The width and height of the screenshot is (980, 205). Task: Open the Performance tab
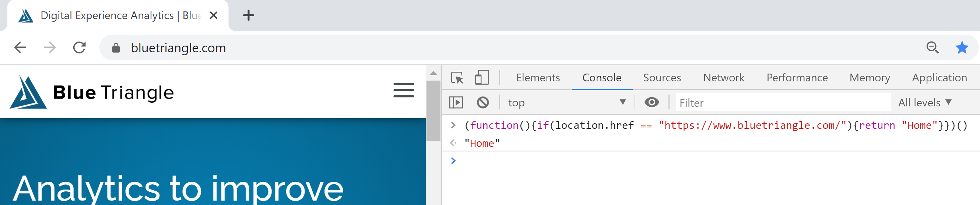pos(797,78)
